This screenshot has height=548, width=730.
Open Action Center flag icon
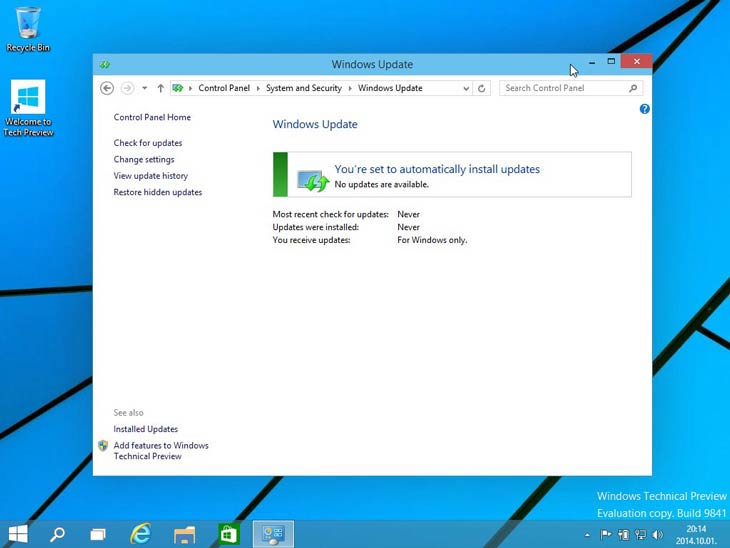click(605, 534)
